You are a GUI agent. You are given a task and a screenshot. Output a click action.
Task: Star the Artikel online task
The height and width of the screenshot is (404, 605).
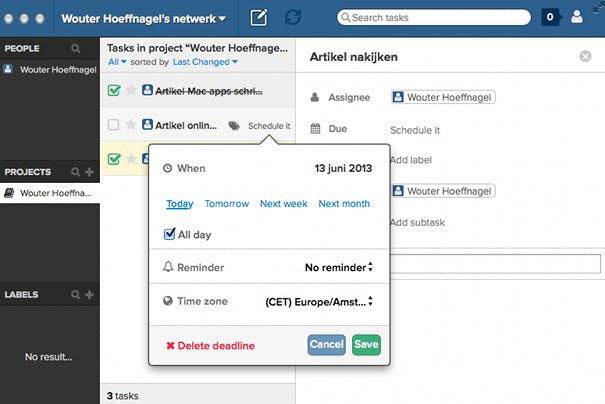(x=131, y=125)
